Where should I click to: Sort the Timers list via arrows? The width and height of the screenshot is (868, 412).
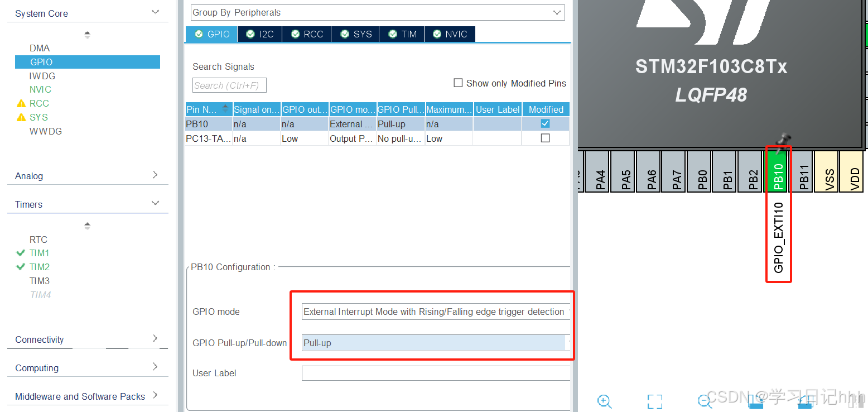[87, 226]
